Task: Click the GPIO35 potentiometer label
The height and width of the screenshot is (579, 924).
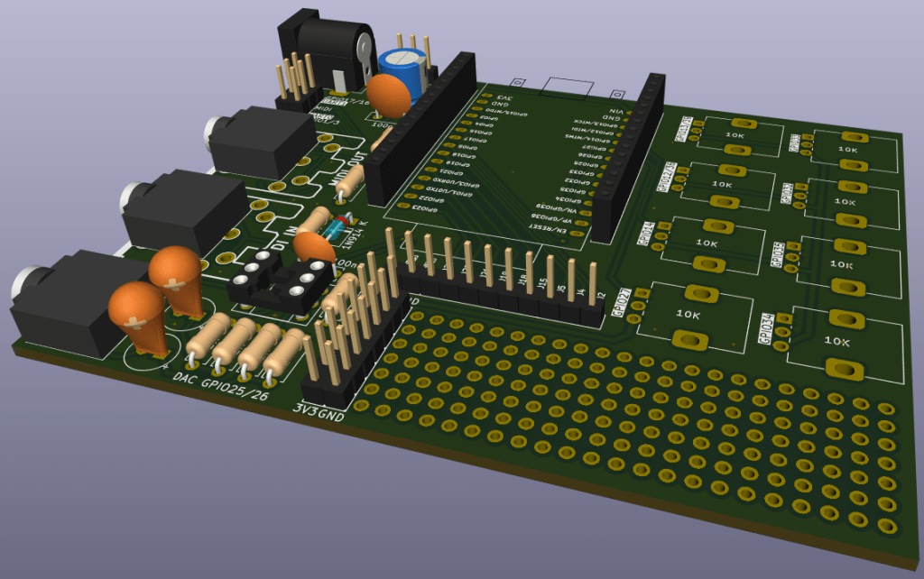Action: [775, 253]
